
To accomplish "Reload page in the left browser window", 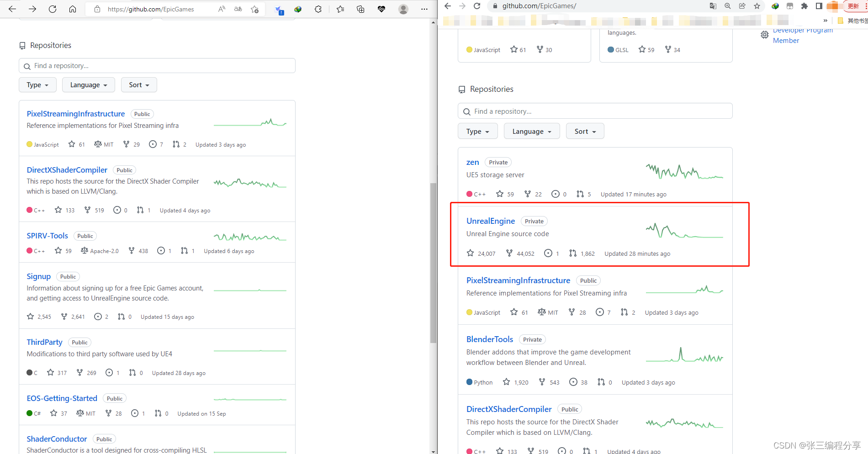I will click(53, 9).
